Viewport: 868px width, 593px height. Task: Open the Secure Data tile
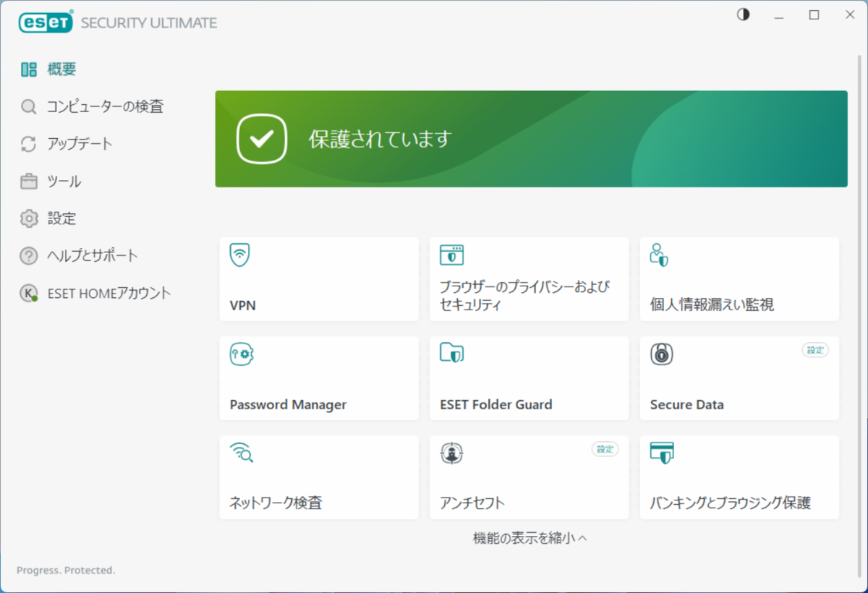(x=739, y=378)
